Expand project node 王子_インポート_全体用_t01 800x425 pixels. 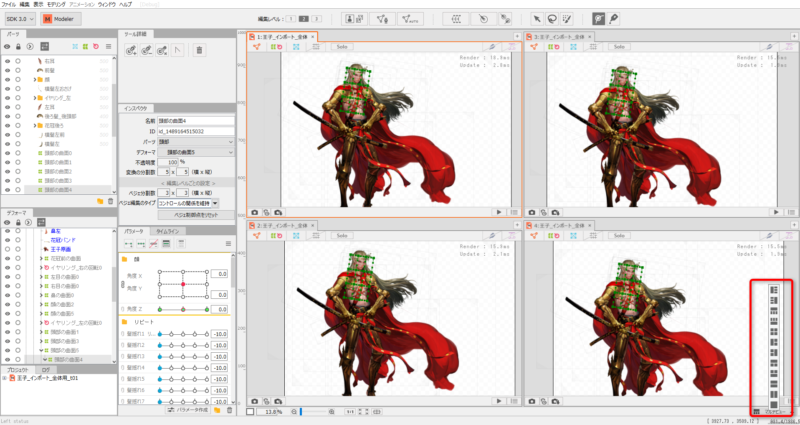click(x=5, y=378)
